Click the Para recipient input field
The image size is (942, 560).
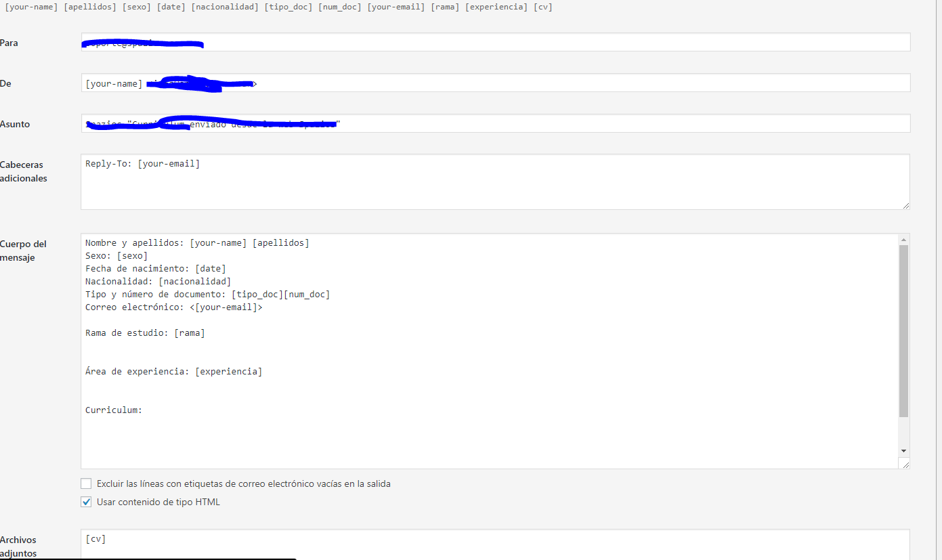tap(495, 42)
